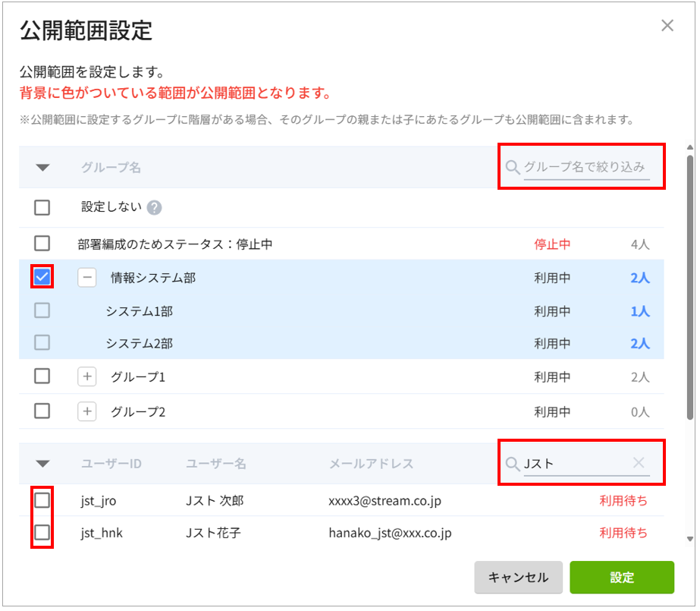This screenshot has width=700, height=611.
Task: Clear the Jスト user search text
Action: point(639,463)
